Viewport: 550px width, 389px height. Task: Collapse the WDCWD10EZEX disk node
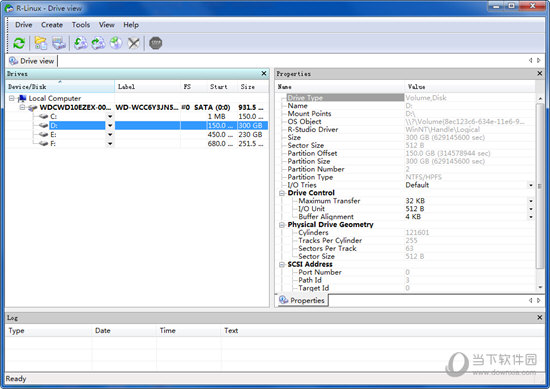pos(22,107)
